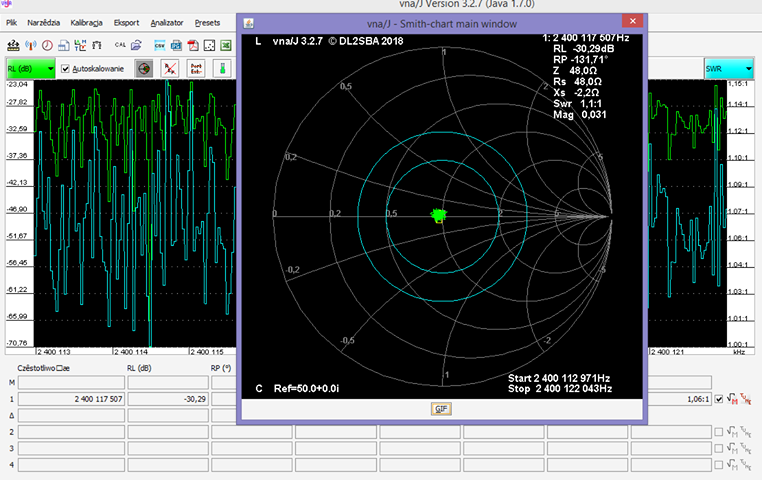
Task: Open the Analizator menu
Action: pos(167,23)
